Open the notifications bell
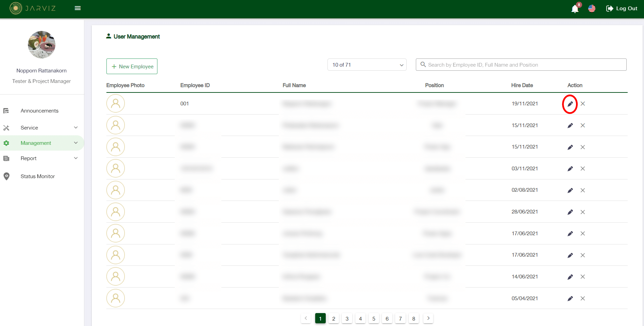 [575, 9]
